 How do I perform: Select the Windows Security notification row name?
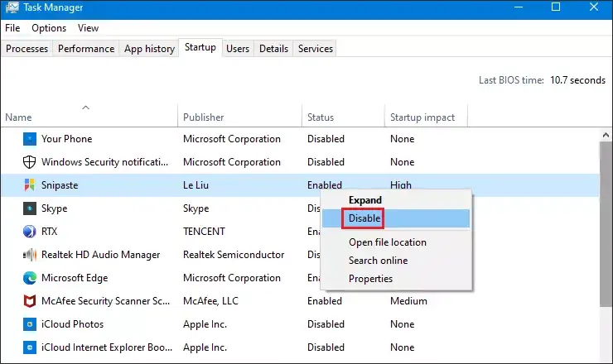click(104, 162)
